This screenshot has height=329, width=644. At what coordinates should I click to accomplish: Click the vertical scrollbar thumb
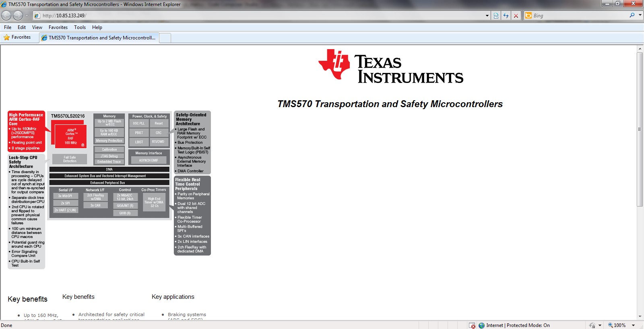pos(640,129)
